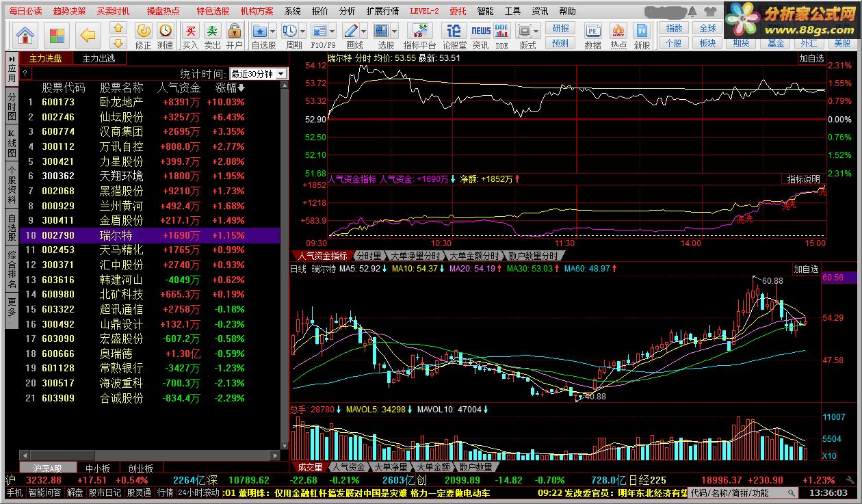The width and height of the screenshot is (862, 504).
Task: Open the 每日必读 menu
Action: click(26, 11)
